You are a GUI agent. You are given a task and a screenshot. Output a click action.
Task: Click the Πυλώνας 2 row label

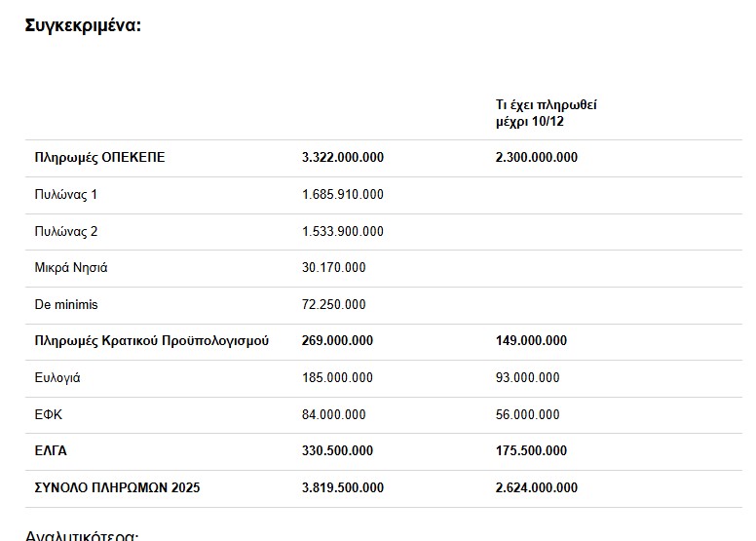tap(65, 232)
